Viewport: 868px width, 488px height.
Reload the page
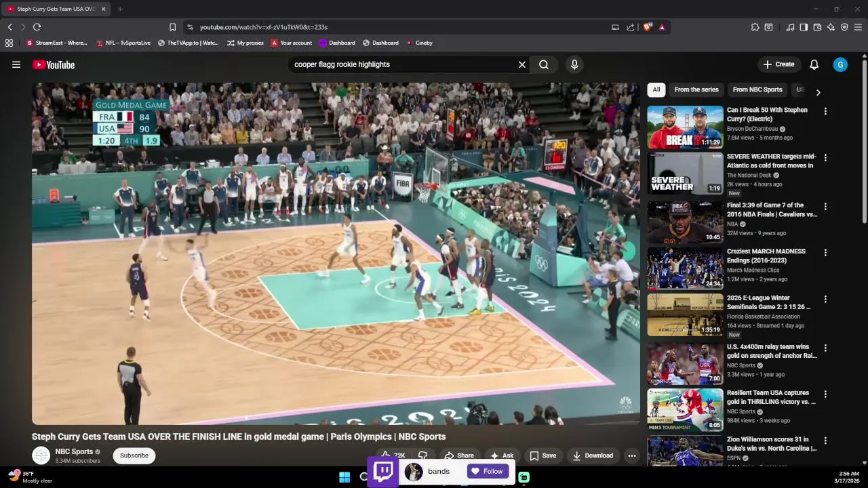37,27
